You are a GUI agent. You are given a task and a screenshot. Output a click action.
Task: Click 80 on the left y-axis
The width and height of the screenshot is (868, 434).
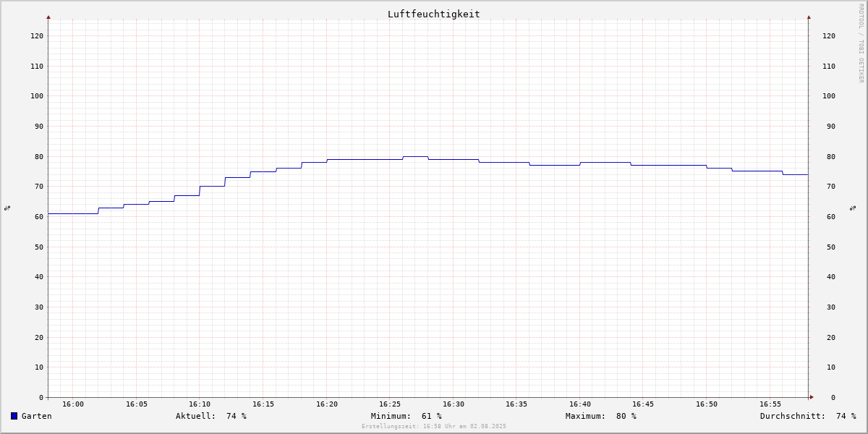point(39,156)
